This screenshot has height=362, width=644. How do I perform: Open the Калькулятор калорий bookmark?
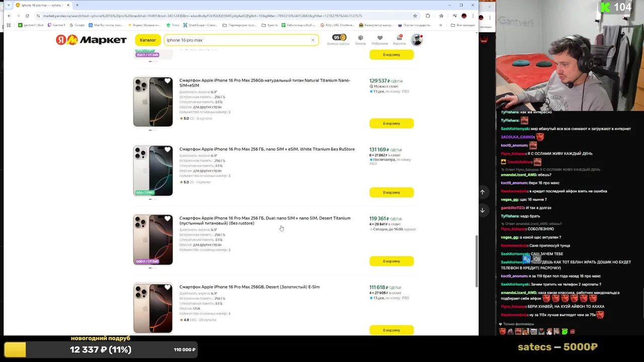(375, 25)
